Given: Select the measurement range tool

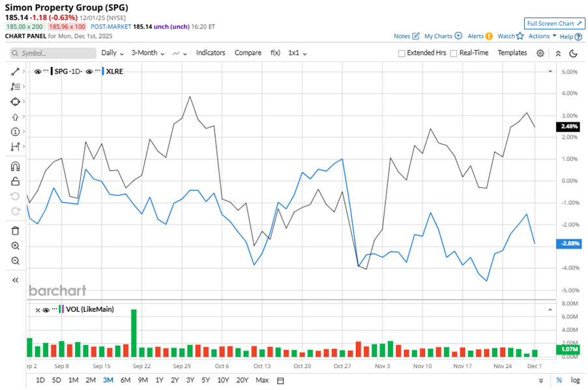Looking at the screenshot, I should click(x=15, y=146).
